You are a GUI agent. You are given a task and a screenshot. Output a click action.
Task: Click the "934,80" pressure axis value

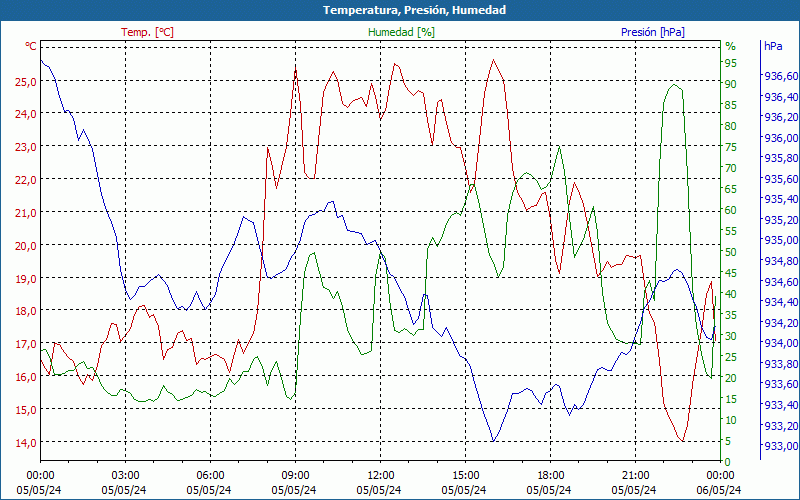(781, 261)
